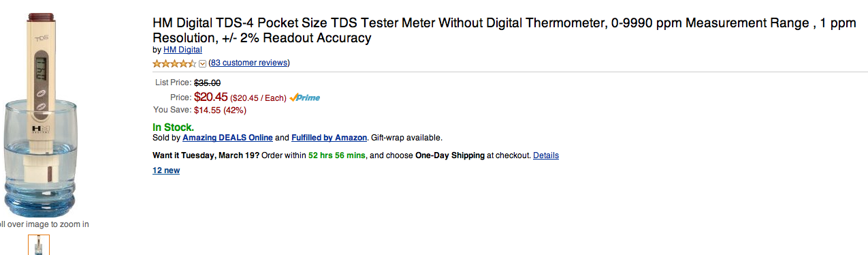Open the Amazing DEALS Online seller page
The image size is (868, 255).
(227, 138)
